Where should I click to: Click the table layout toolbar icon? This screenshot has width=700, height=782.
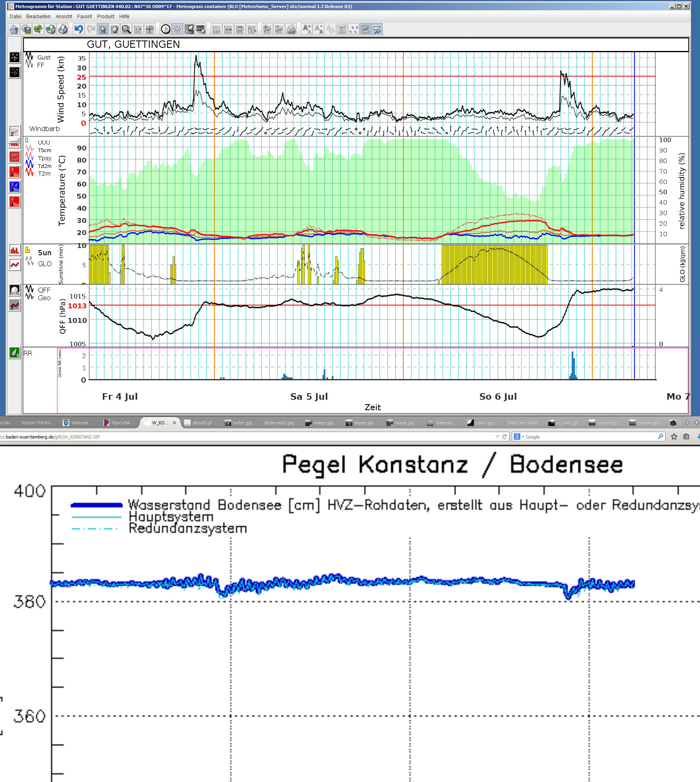(x=342, y=29)
